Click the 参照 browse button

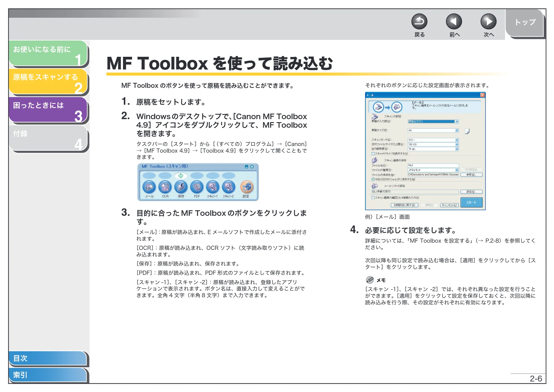(471, 175)
